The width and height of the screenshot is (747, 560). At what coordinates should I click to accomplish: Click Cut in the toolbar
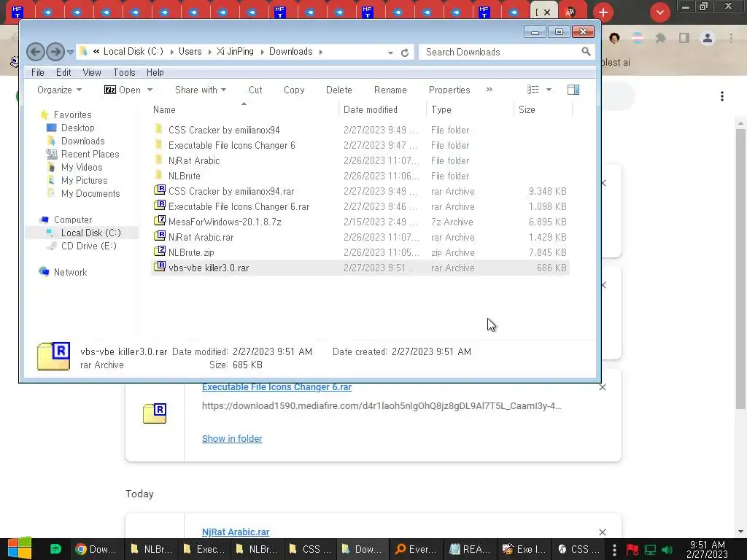[255, 90]
